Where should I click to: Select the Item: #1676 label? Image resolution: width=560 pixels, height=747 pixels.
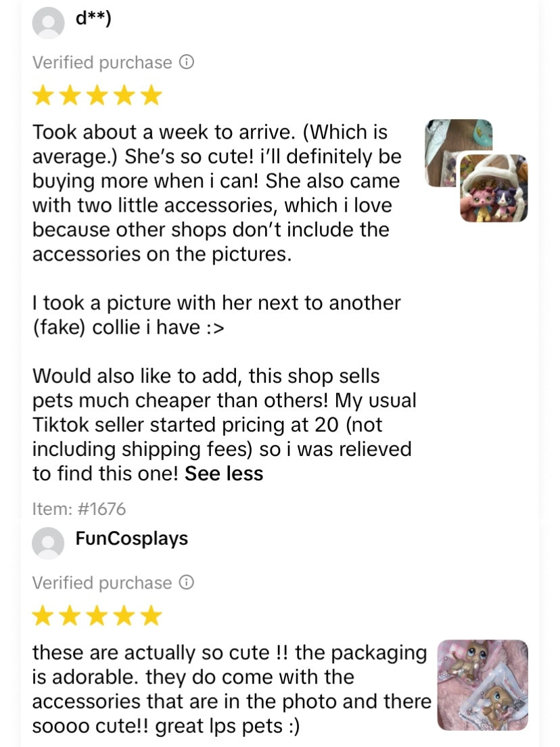(79, 508)
